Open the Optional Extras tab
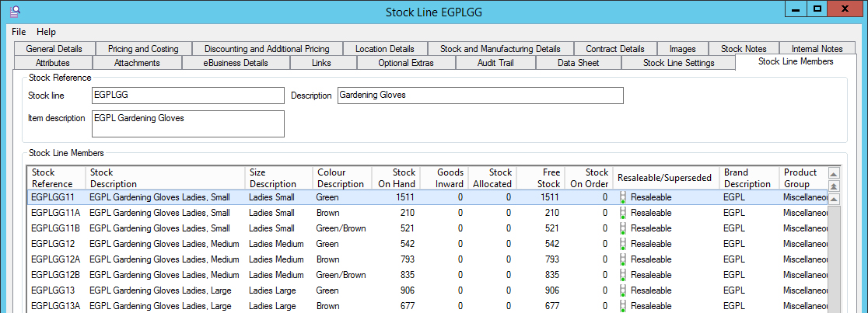The image size is (868, 313). pos(406,62)
